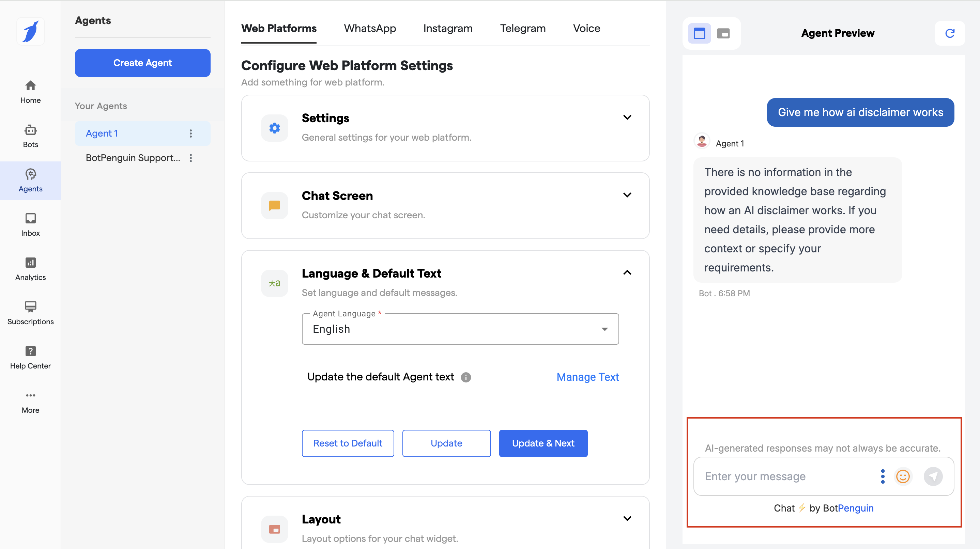Screen dimensions: 980x549
Task: Click the Manage Text link
Action: click(x=587, y=377)
